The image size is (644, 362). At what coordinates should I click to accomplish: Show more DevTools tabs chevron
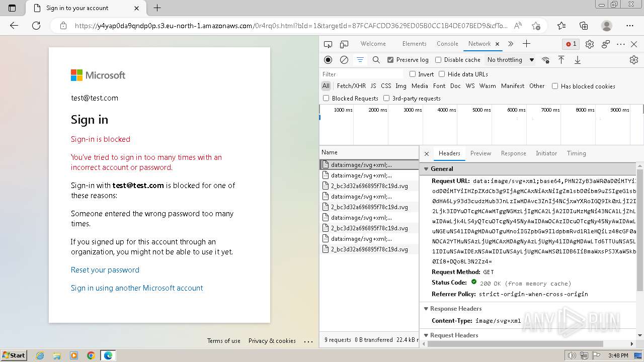tap(511, 44)
